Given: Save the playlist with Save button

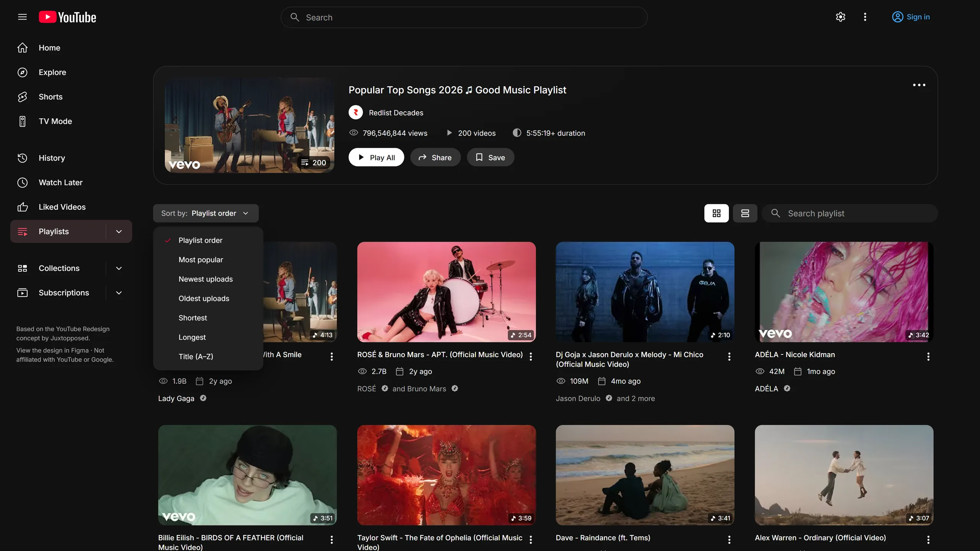Looking at the screenshot, I should click(x=490, y=157).
